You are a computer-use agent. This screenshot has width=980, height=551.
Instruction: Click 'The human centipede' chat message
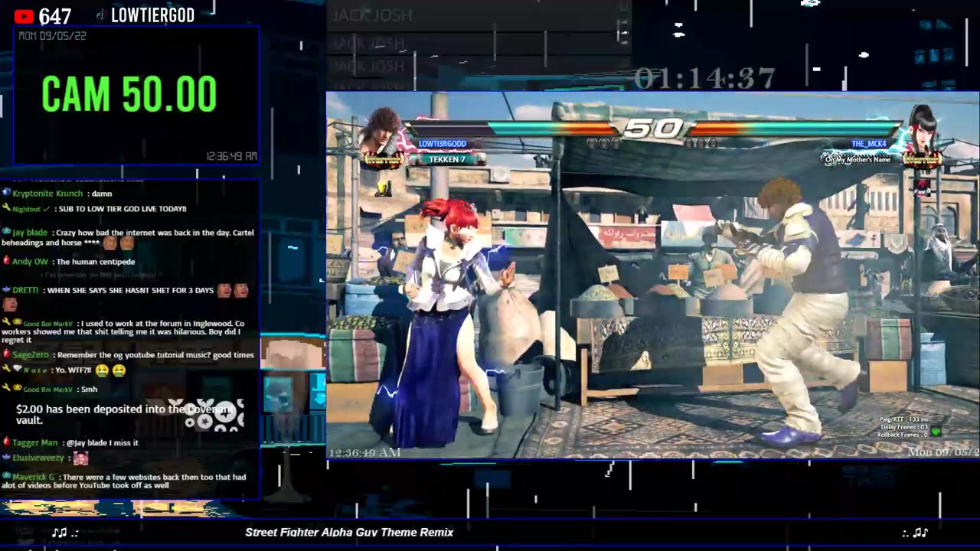(95, 261)
